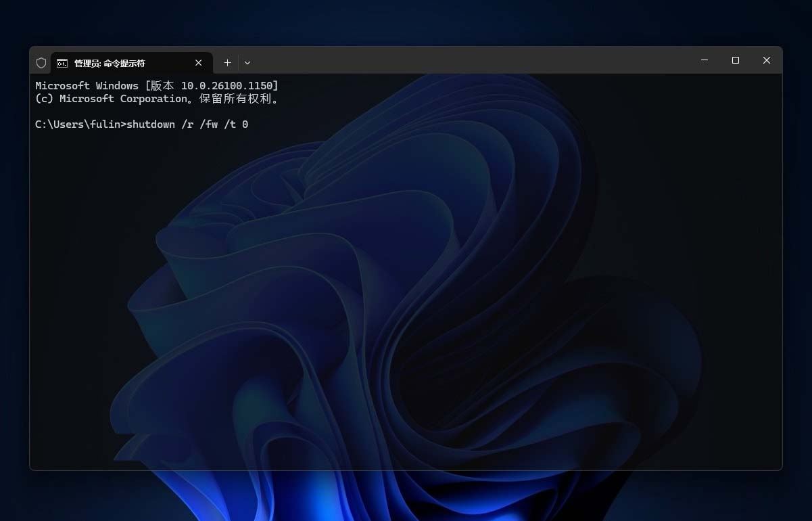The width and height of the screenshot is (812, 521).
Task: Click the minimize icon in title bar
Action: tap(704, 60)
